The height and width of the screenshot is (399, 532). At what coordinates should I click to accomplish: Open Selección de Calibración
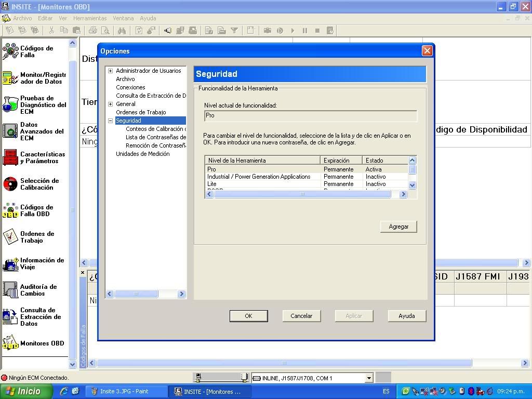click(x=31, y=184)
